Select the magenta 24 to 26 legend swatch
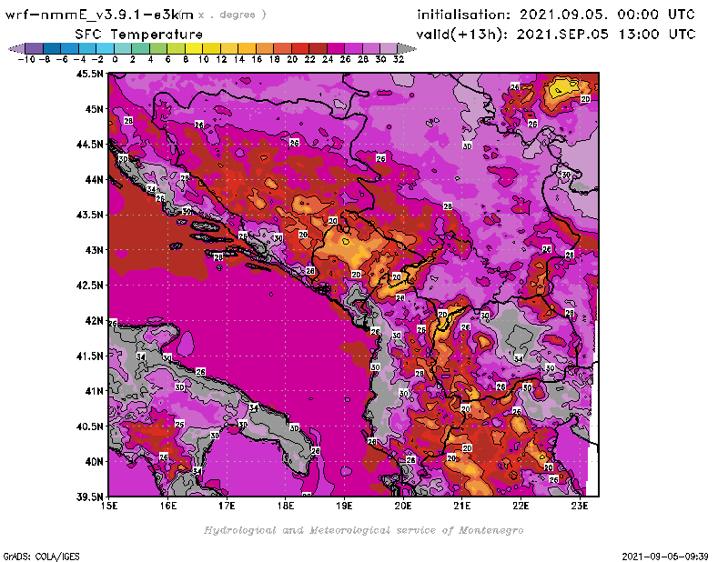This screenshot has width=728, height=562. [x=335, y=49]
